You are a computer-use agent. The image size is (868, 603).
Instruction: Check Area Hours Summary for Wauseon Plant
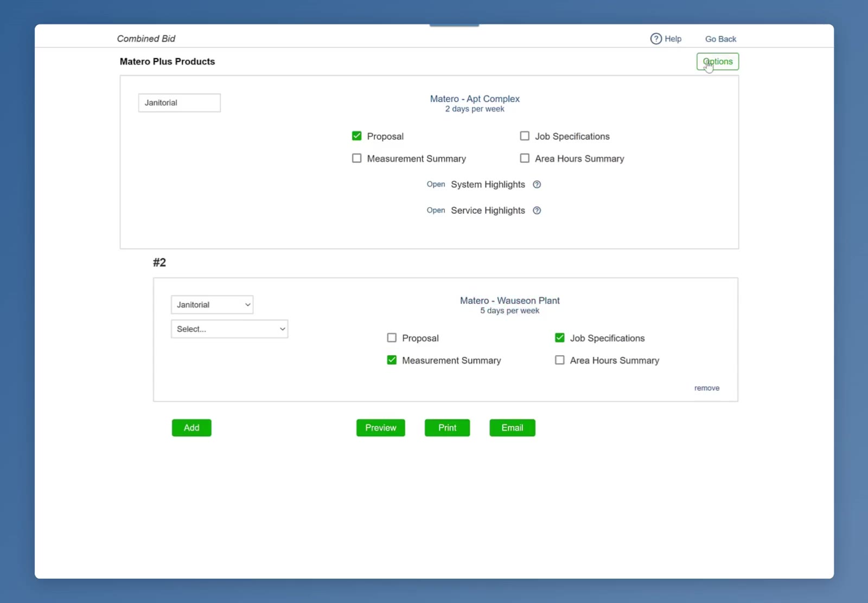pos(560,360)
